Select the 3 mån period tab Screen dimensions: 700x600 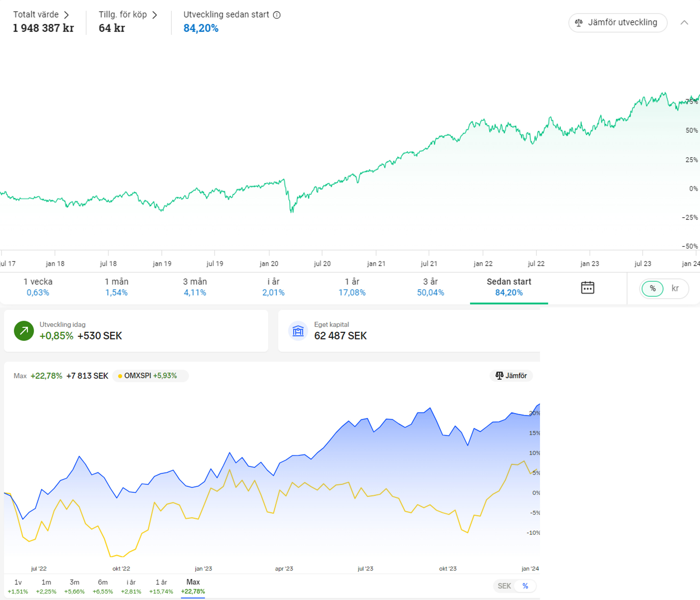point(195,287)
